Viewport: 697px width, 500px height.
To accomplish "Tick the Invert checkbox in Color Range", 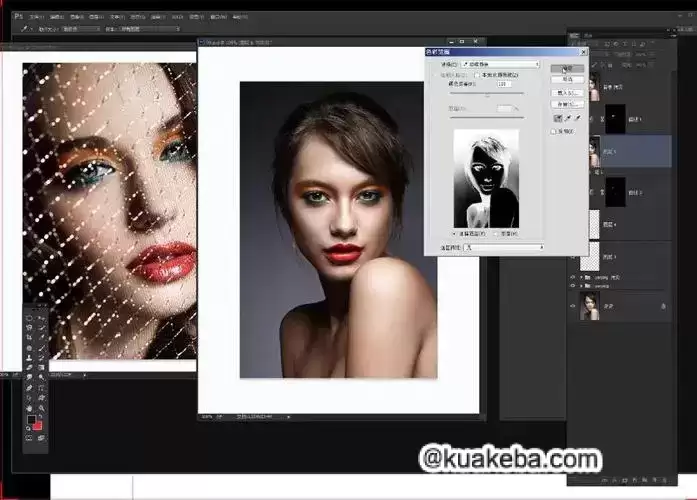I will click(x=555, y=131).
